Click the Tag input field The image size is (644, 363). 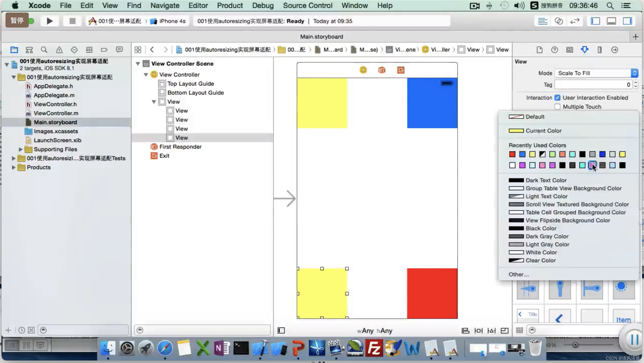point(593,84)
